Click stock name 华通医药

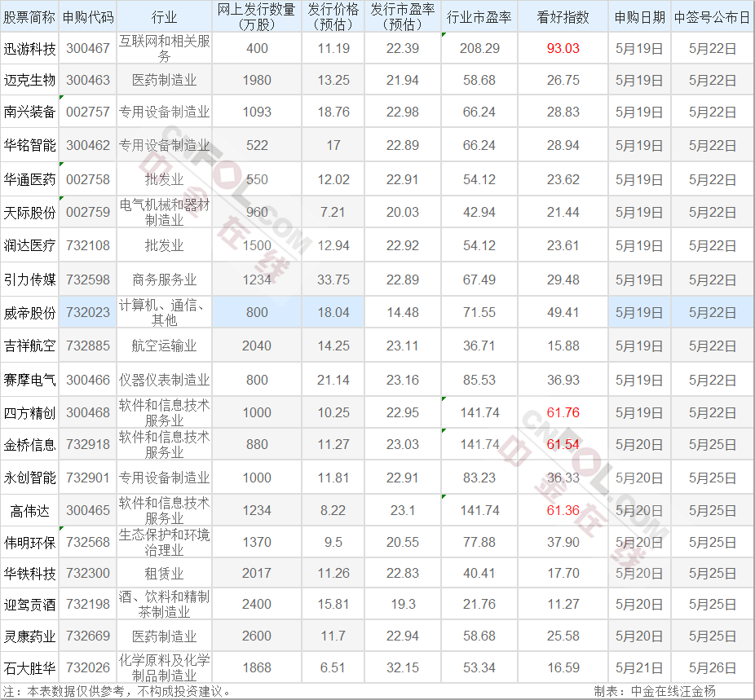[29, 180]
